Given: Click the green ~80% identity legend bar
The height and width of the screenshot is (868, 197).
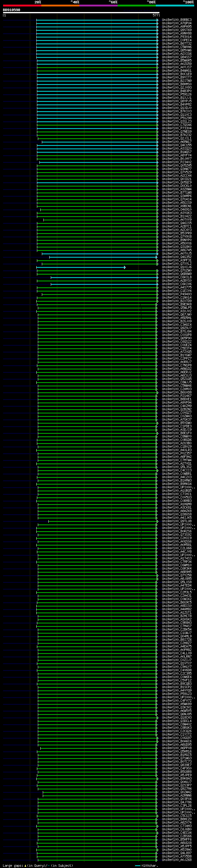Looking at the screenshot, I should (x=137, y=6).
